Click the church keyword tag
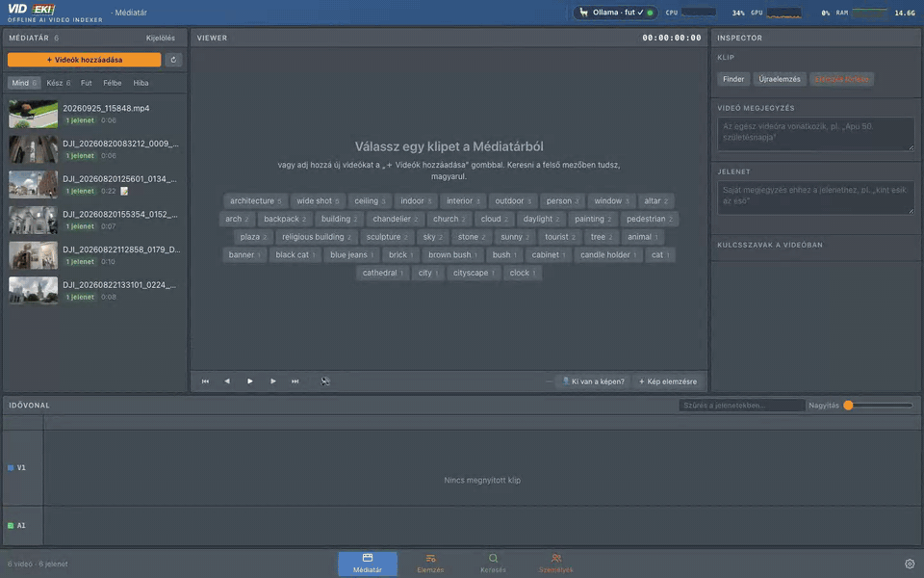This screenshot has height=578, width=924. pyautogui.click(x=449, y=219)
